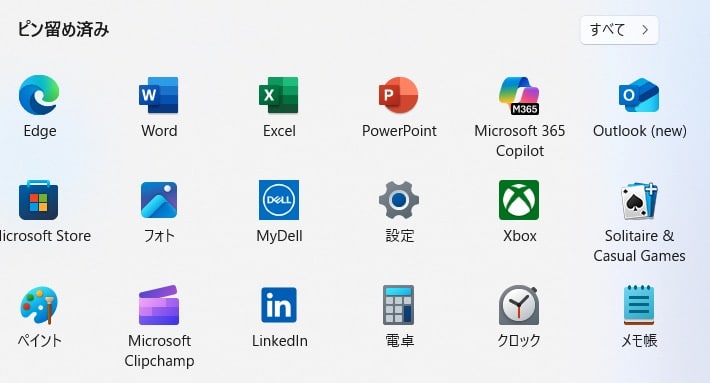Viewport: 710px width, 383px height.
Task: Open the Excel app icon
Action: 279,95
